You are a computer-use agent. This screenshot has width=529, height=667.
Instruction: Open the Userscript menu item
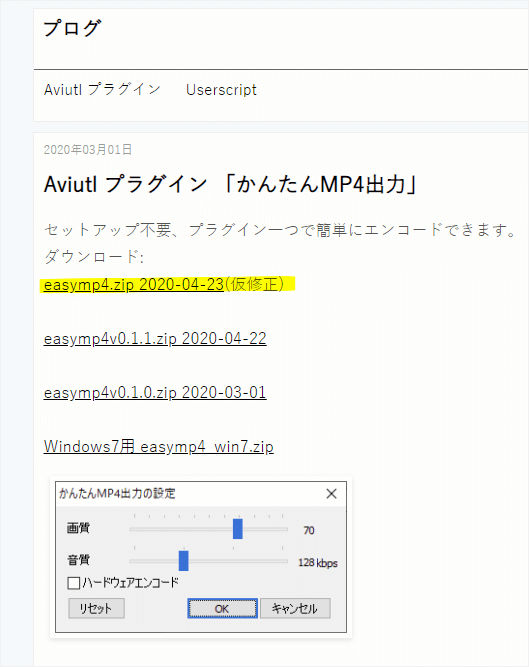click(x=221, y=90)
